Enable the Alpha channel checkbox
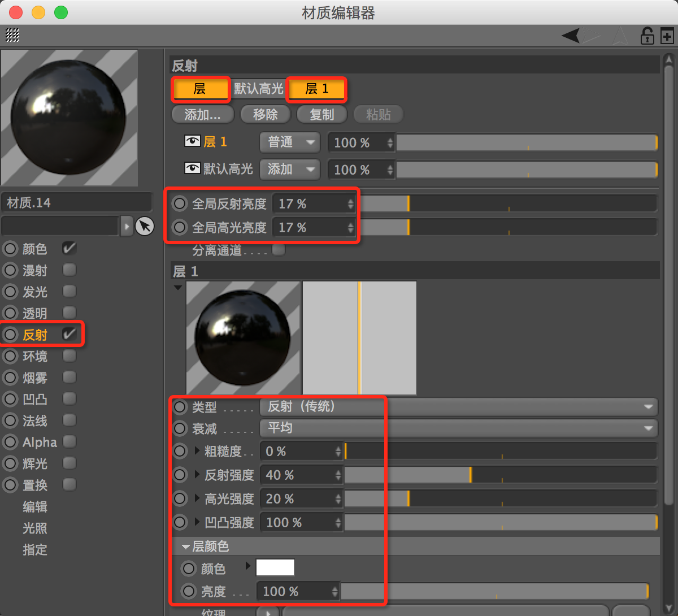The width and height of the screenshot is (678, 616). coord(69,441)
